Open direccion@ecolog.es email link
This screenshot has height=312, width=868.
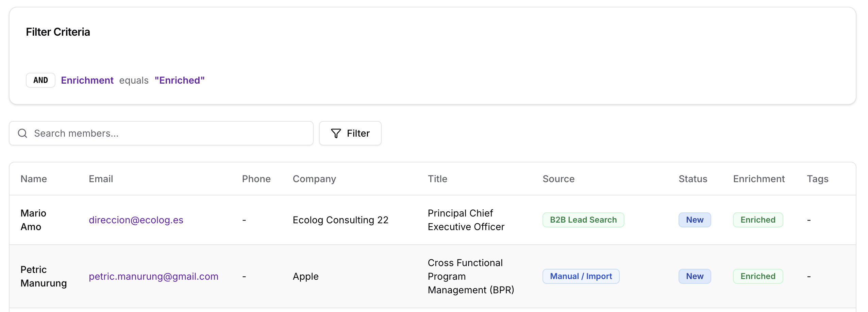tap(136, 220)
